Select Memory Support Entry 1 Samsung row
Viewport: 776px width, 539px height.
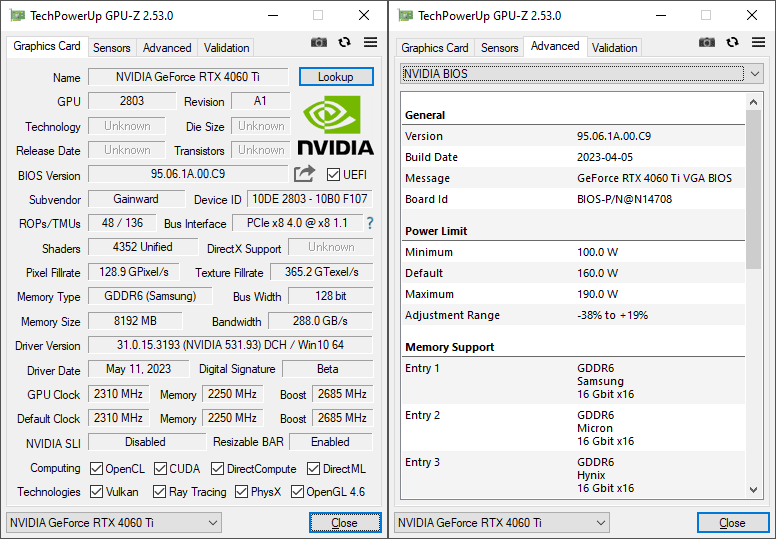[x=573, y=381]
